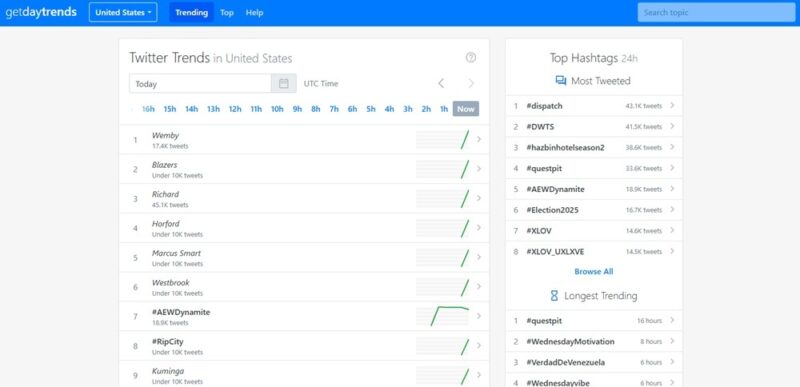Open #AEWDynamite in Most Tweeted list
Image resolution: width=800 pixels, height=387 pixels.
[555, 189]
